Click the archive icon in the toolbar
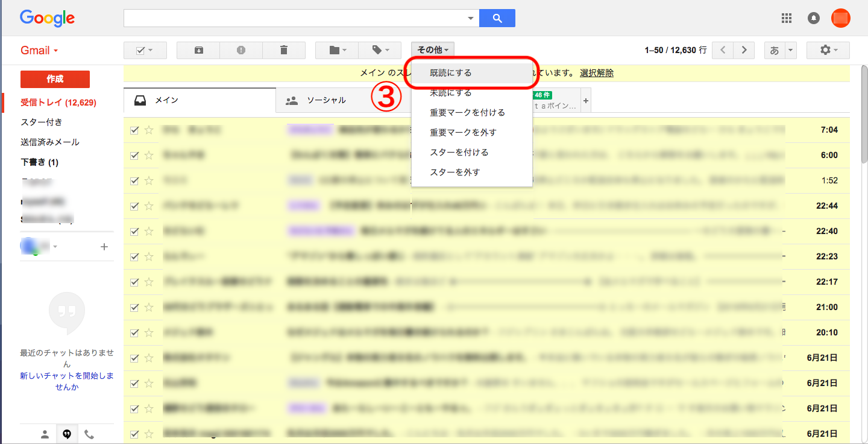Image resolution: width=868 pixels, height=444 pixels. [198, 51]
